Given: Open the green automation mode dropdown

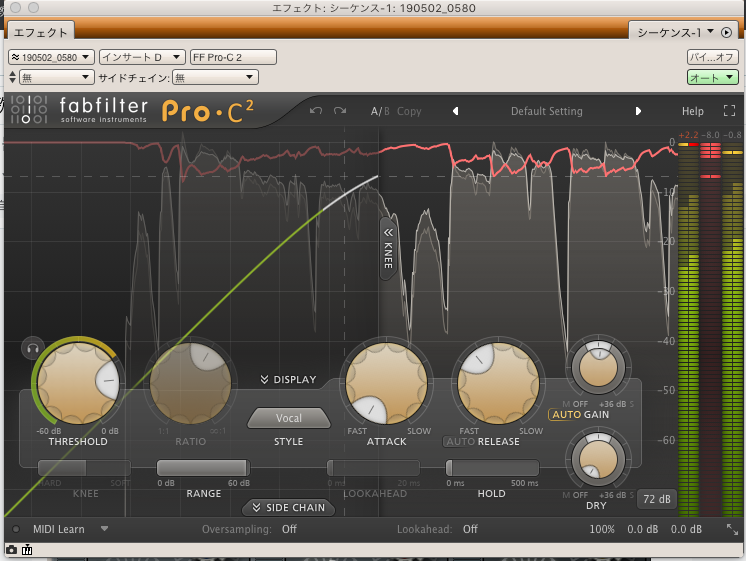Looking at the screenshot, I should point(712,77).
